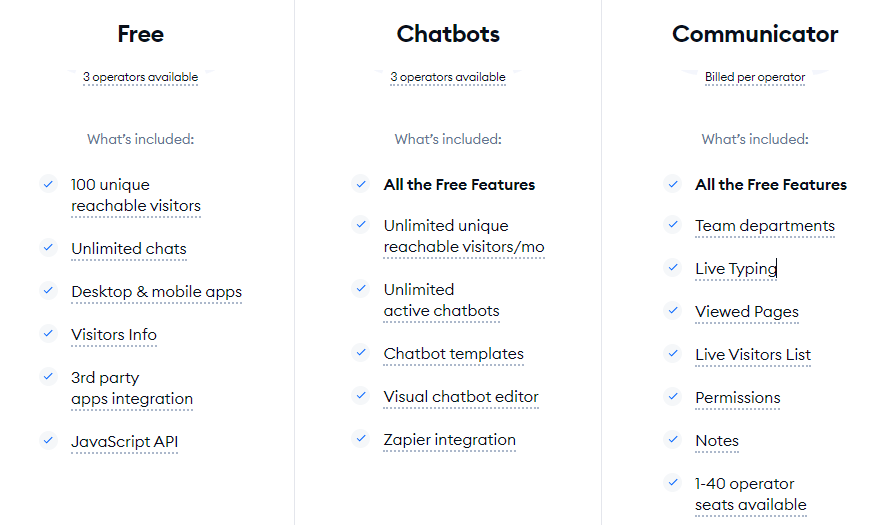
Task: Click 1-40 operator seats available text
Action: point(751,494)
